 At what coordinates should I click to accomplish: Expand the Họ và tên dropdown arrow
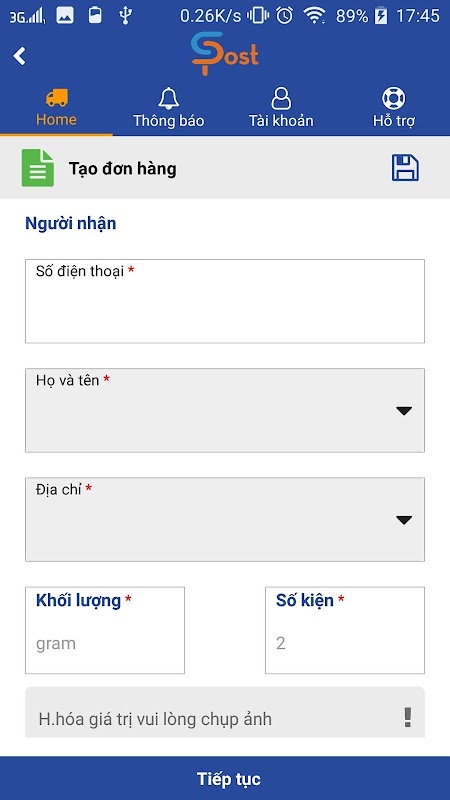[x=404, y=411]
